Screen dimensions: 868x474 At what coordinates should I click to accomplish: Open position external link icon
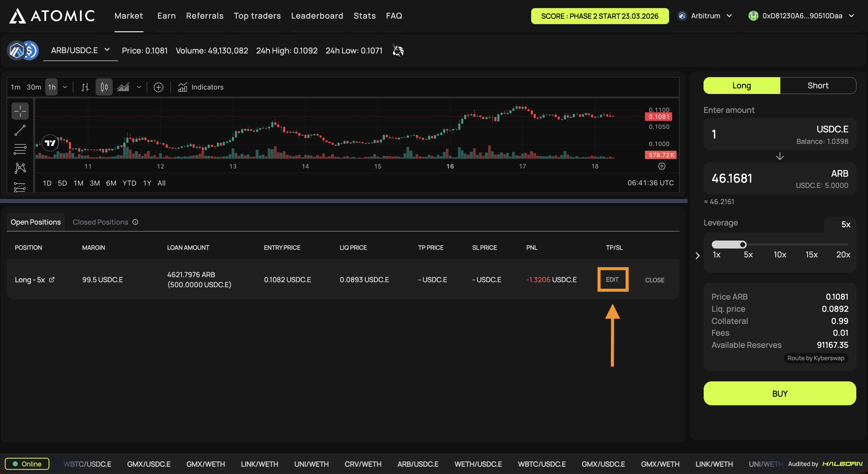click(52, 280)
